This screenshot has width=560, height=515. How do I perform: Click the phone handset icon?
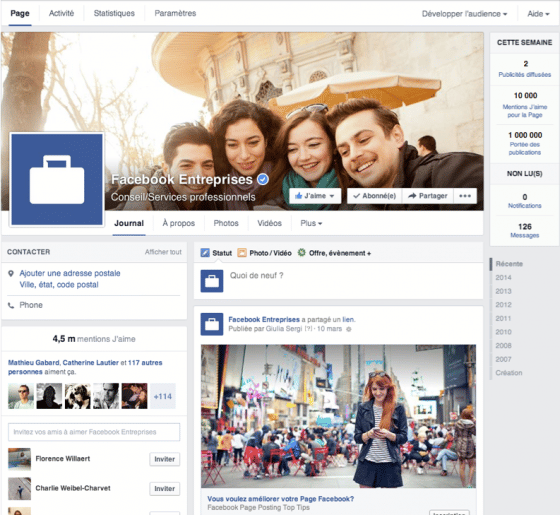(11, 305)
